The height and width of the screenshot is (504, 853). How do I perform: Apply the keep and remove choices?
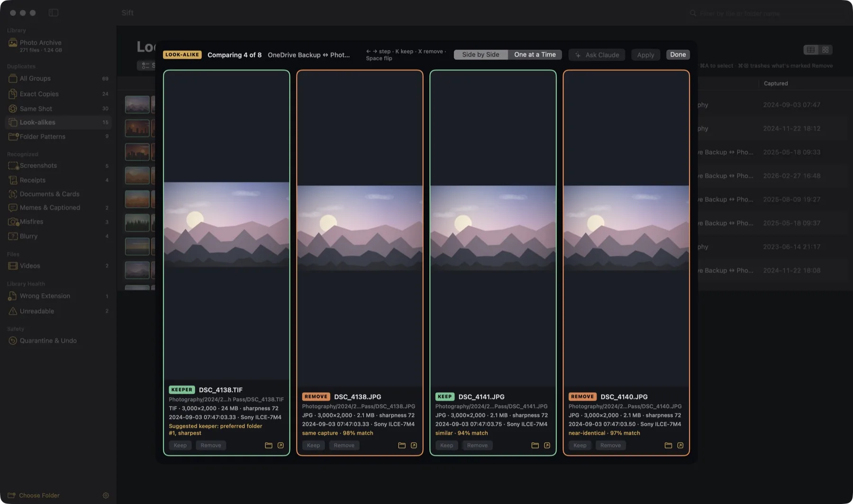click(645, 54)
